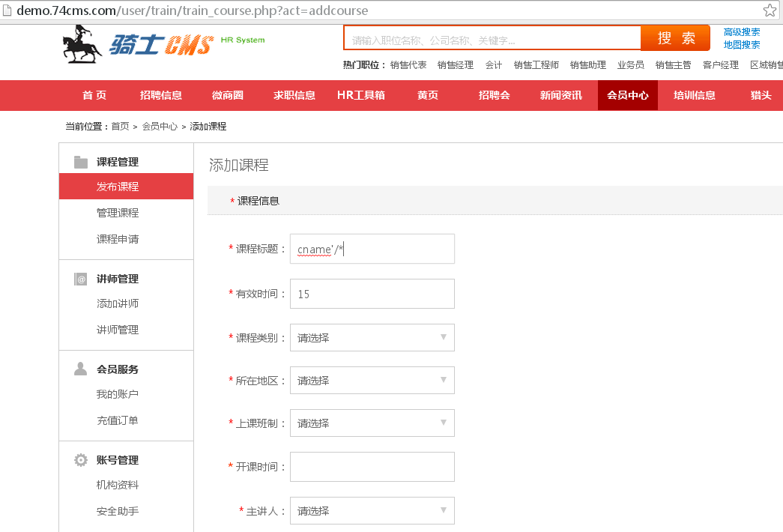Click the page icon in address bar
Viewport: 783px width, 532px height.
(7, 10)
